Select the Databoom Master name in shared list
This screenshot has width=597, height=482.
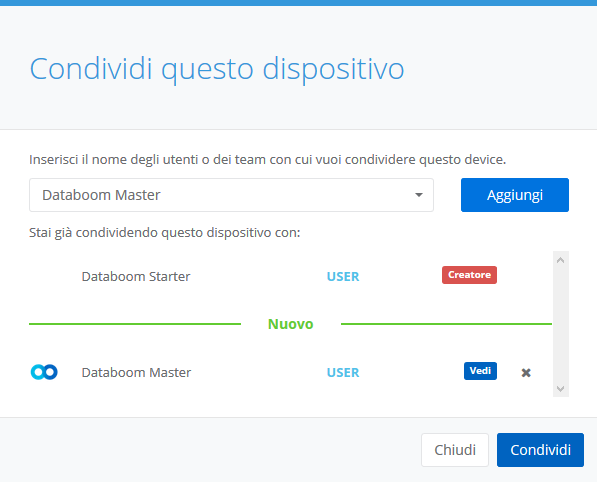[136, 372]
